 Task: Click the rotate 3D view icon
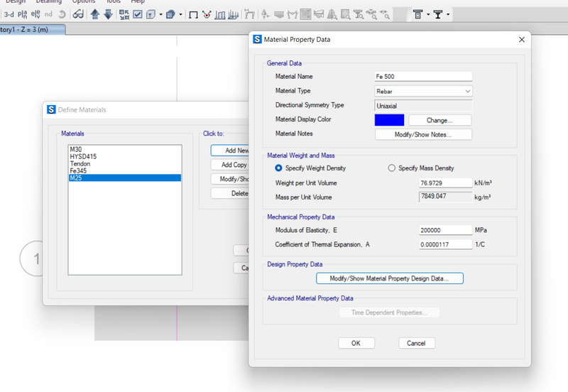click(62, 14)
